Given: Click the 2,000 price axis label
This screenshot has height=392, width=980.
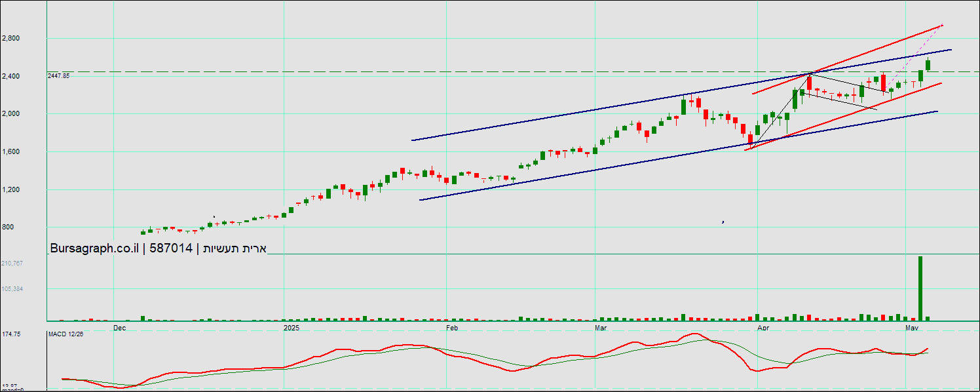Looking at the screenshot, I should pyautogui.click(x=11, y=114).
